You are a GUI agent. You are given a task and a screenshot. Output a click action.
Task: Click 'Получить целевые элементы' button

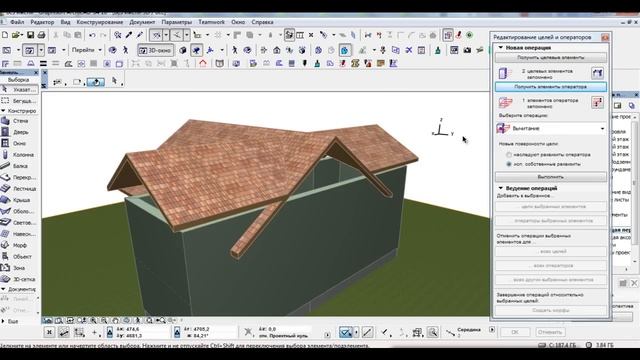click(551, 58)
